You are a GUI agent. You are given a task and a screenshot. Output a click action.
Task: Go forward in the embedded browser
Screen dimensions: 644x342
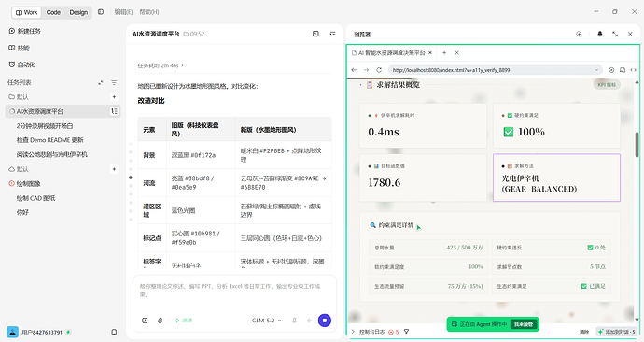tap(367, 70)
